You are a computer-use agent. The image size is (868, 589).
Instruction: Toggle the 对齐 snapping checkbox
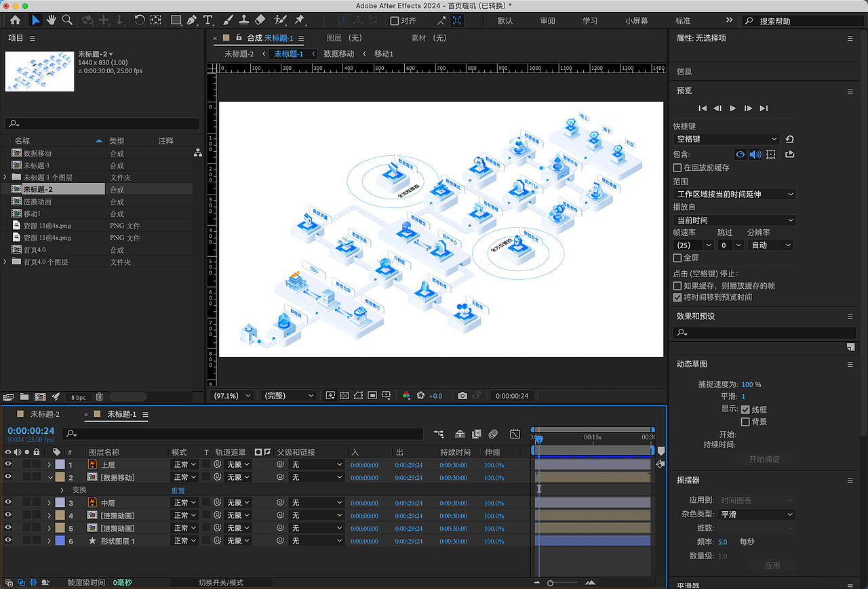[x=395, y=21]
